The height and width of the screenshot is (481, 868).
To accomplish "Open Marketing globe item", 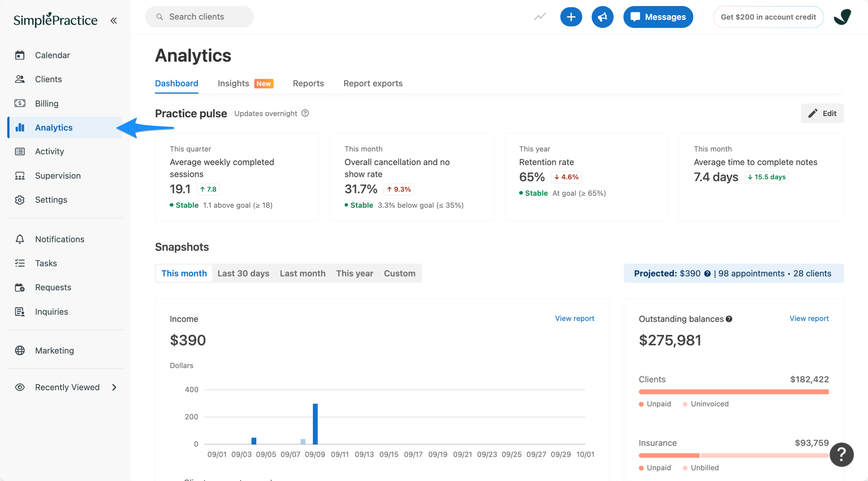I will [54, 350].
